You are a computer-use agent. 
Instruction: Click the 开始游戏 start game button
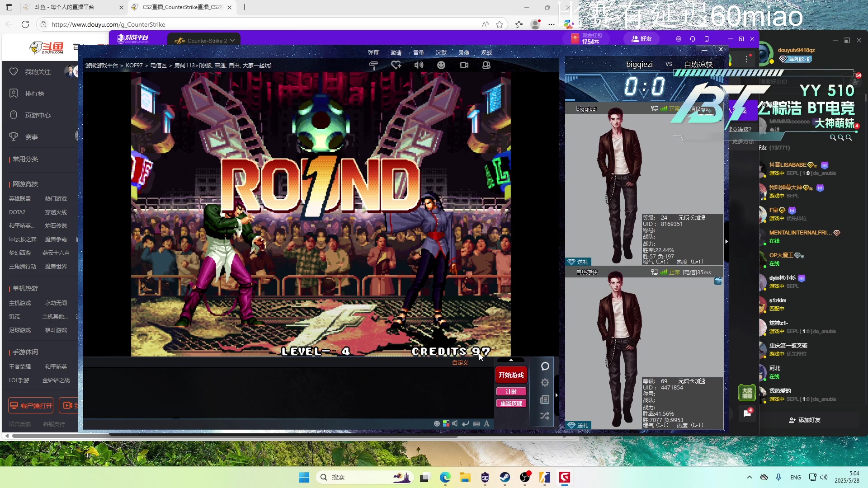coord(511,375)
